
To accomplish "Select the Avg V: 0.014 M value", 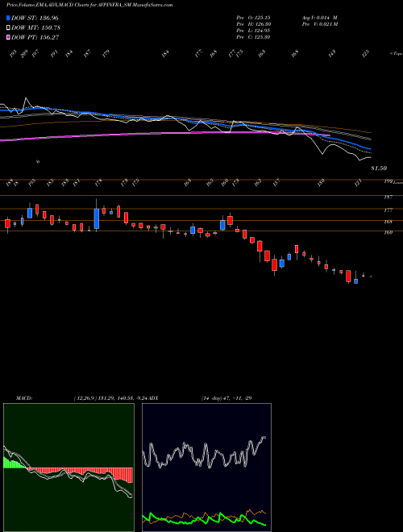I will (319, 17).
